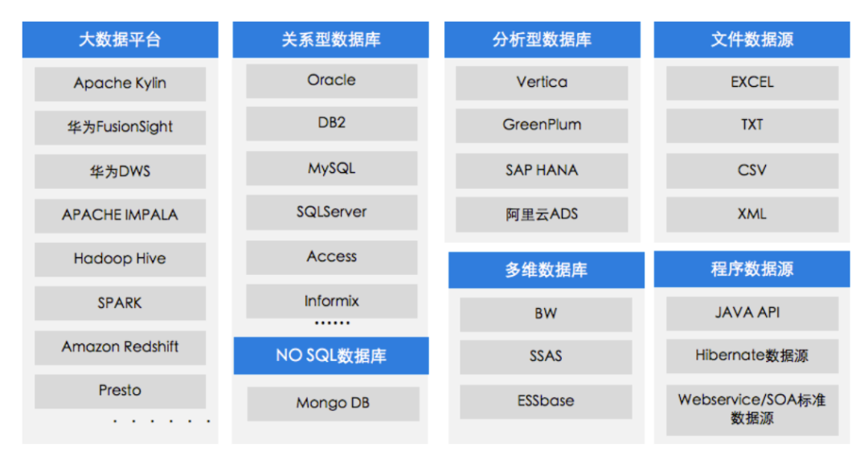Select the ESSbase box
Image resolution: width=868 pixels, height=464 pixels.
[x=546, y=400]
